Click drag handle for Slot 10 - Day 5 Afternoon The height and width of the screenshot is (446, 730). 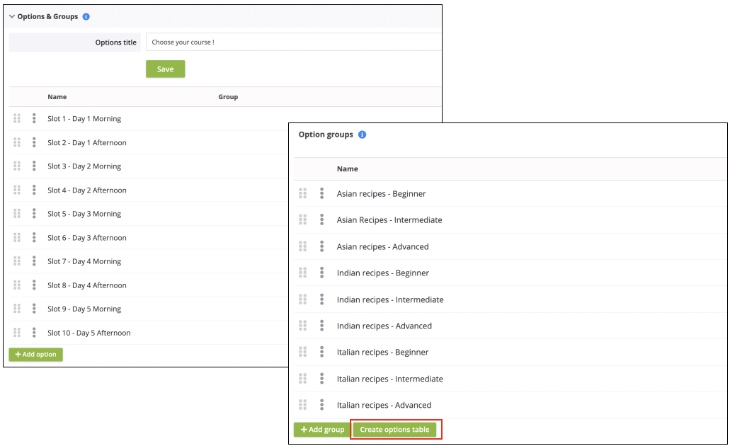point(17,333)
